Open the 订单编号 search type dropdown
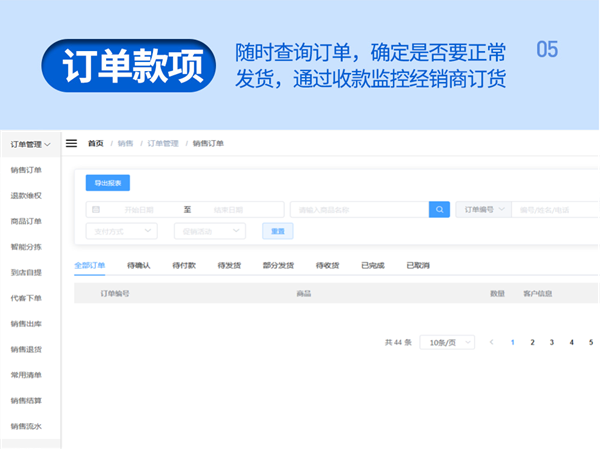 click(484, 209)
